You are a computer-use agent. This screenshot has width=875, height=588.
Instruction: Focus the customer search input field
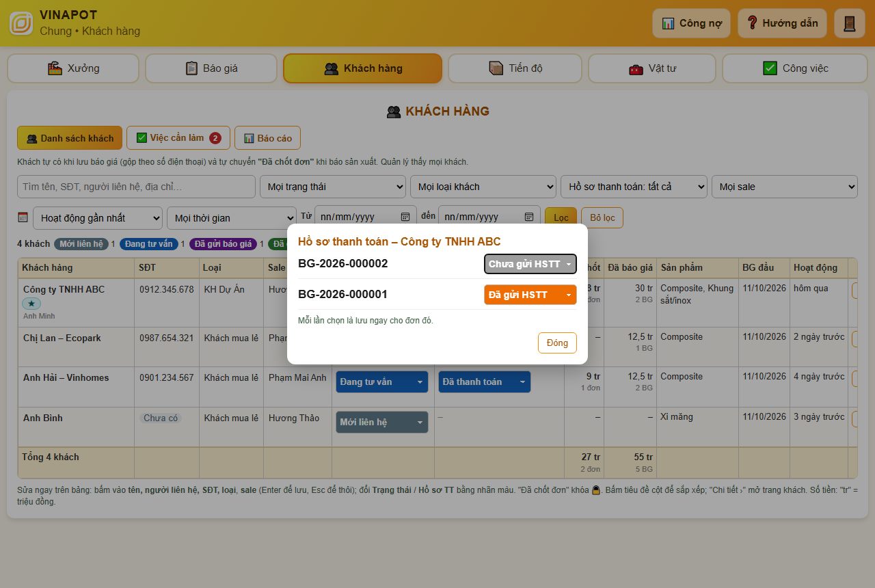pos(136,187)
